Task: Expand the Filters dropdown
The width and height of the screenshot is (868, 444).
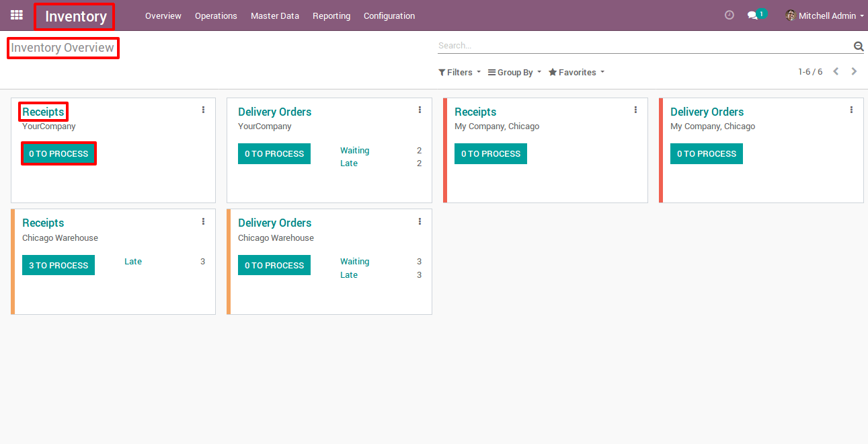Action: (460, 72)
